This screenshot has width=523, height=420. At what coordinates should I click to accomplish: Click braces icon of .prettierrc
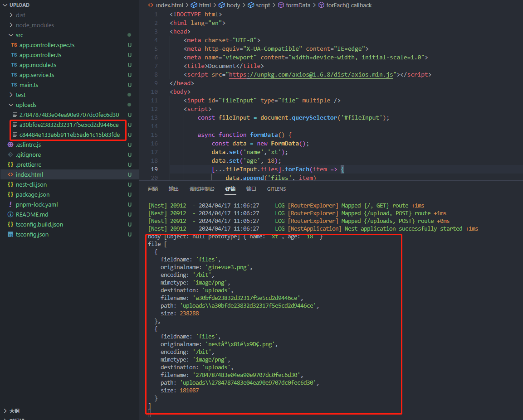click(10, 164)
